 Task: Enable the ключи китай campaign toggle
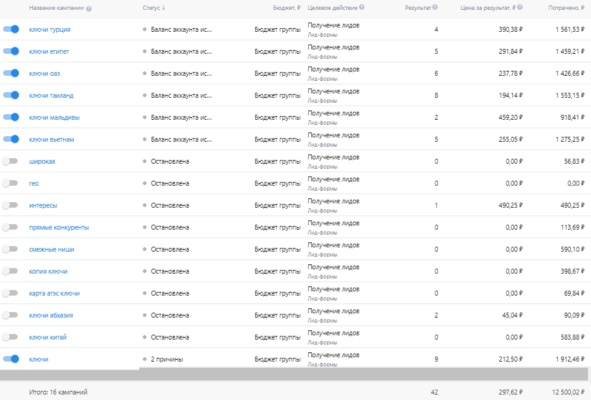[x=10, y=337]
